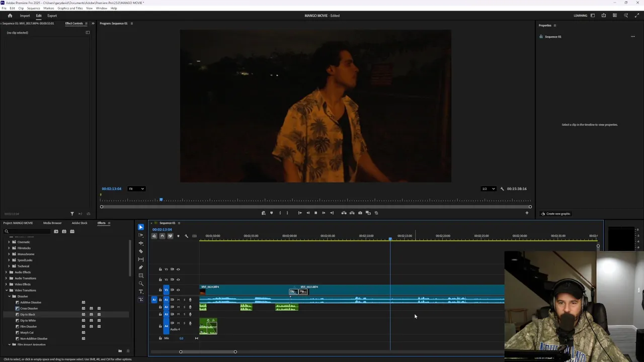This screenshot has width=644, height=362.
Task: Toggle voice-over record on track A3
Action: pyautogui.click(x=190, y=314)
